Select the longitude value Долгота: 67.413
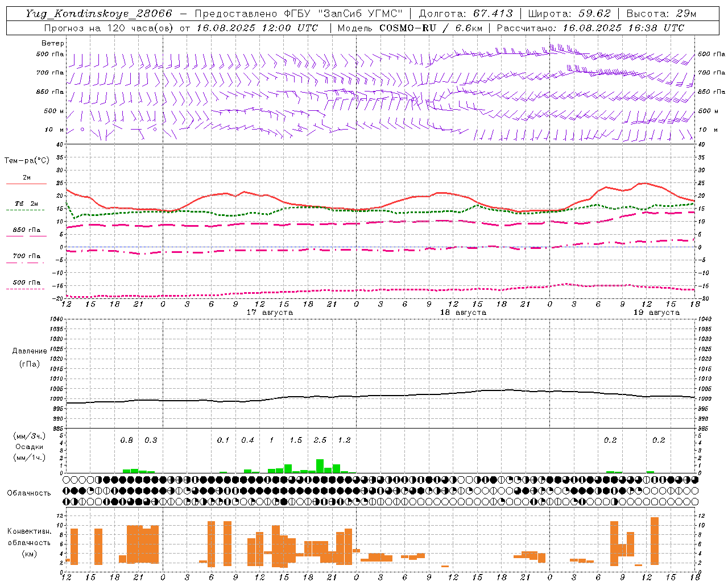 [466, 14]
